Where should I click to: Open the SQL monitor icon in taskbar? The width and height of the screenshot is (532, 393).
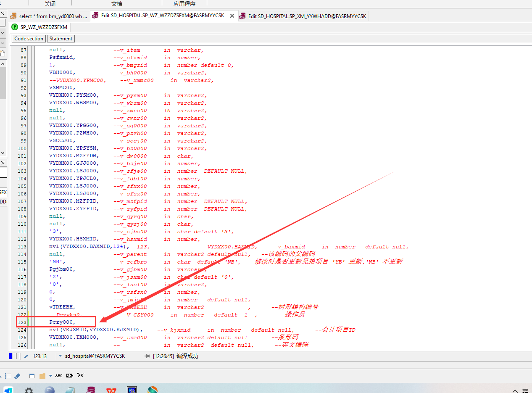pos(132,390)
